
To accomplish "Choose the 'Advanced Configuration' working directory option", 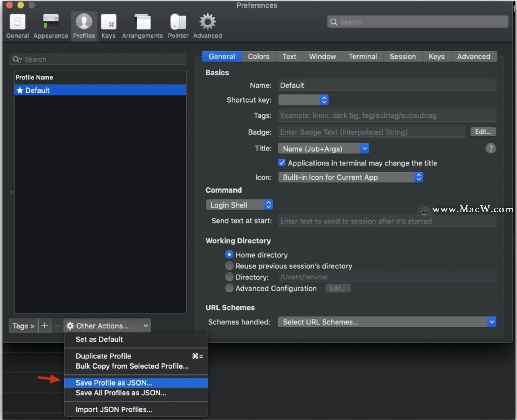I will click(229, 288).
